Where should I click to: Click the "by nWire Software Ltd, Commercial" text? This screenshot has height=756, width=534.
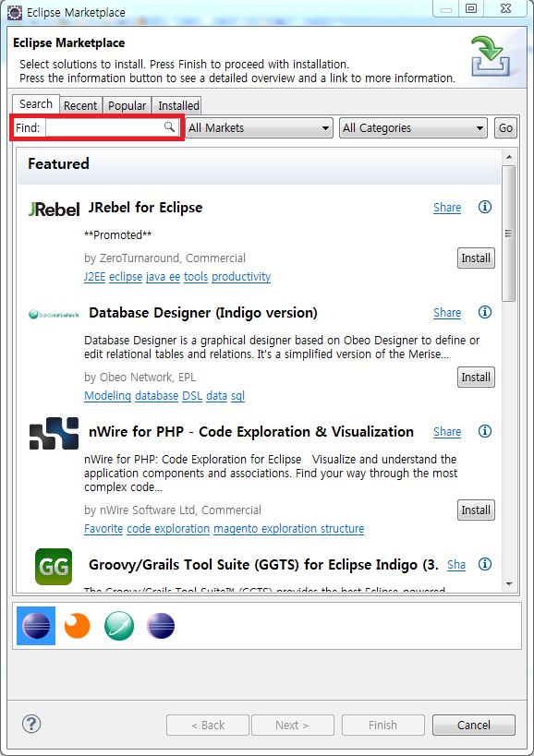point(173,510)
